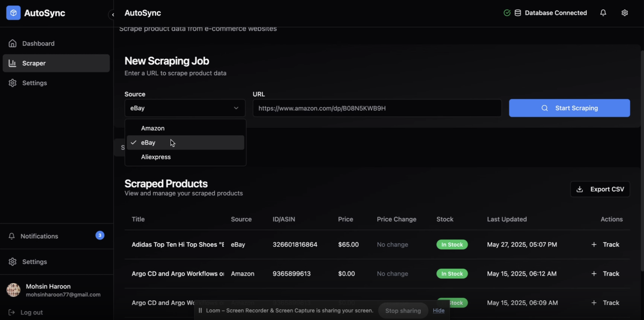The image size is (644, 320).
Task: Select Scraper in the sidebar
Action: tap(56, 63)
